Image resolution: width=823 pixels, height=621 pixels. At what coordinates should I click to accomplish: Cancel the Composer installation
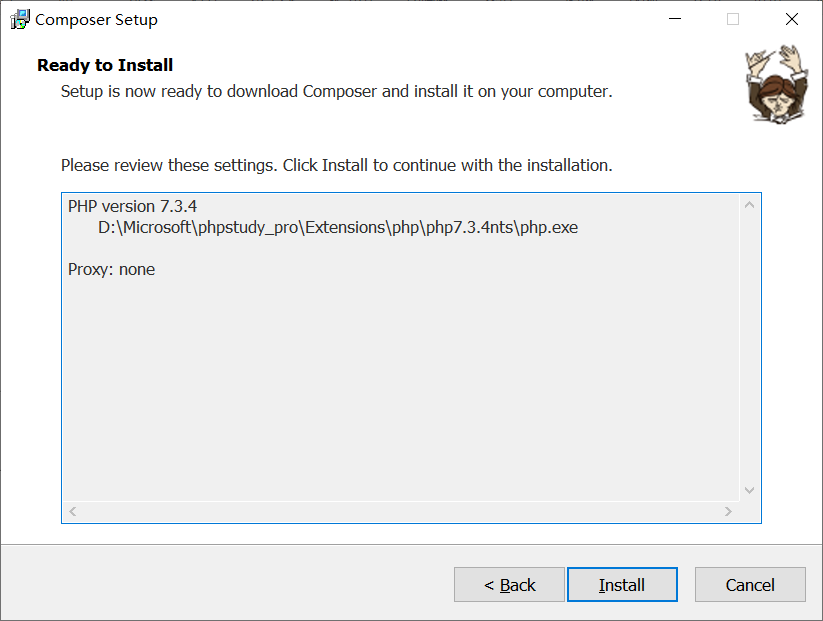tap(750, 584)
